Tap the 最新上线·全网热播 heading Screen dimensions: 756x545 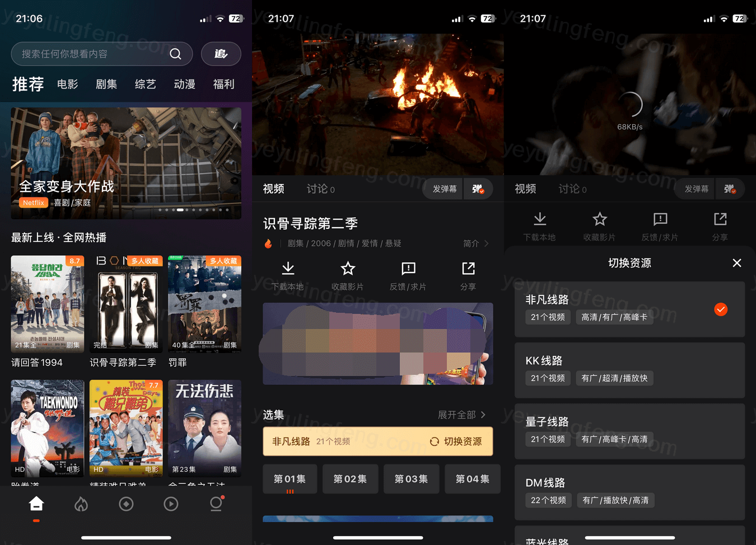click(59, 237)
